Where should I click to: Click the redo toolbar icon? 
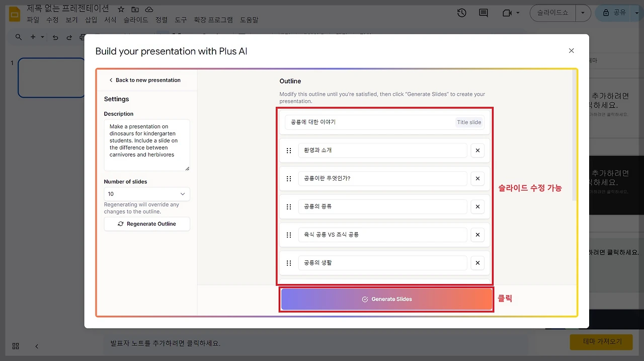tap(69, 37)
